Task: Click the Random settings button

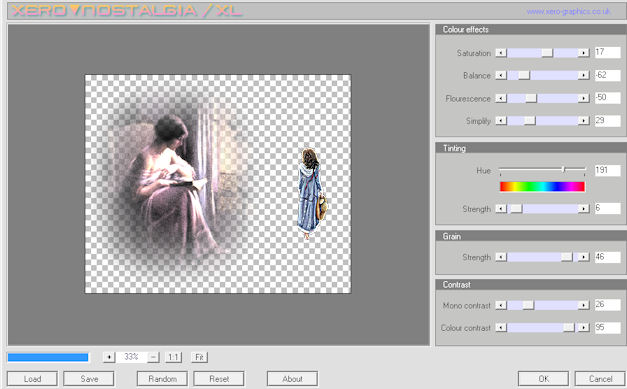Action: pos(162,379)
